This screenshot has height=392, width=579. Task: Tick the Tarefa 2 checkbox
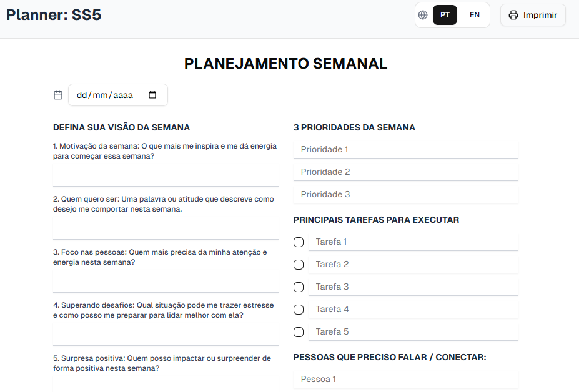coord(299,265)
